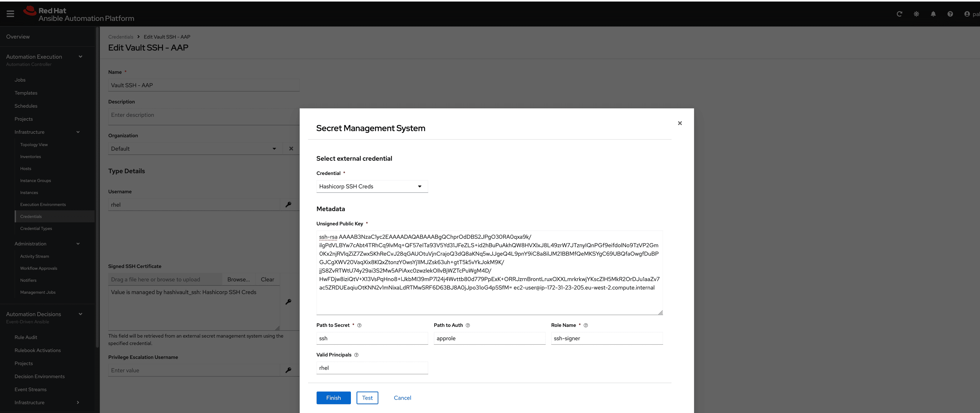Open the Credentials breadcrumb link
This screenshot has height=413, width=980.
point(121,37)
